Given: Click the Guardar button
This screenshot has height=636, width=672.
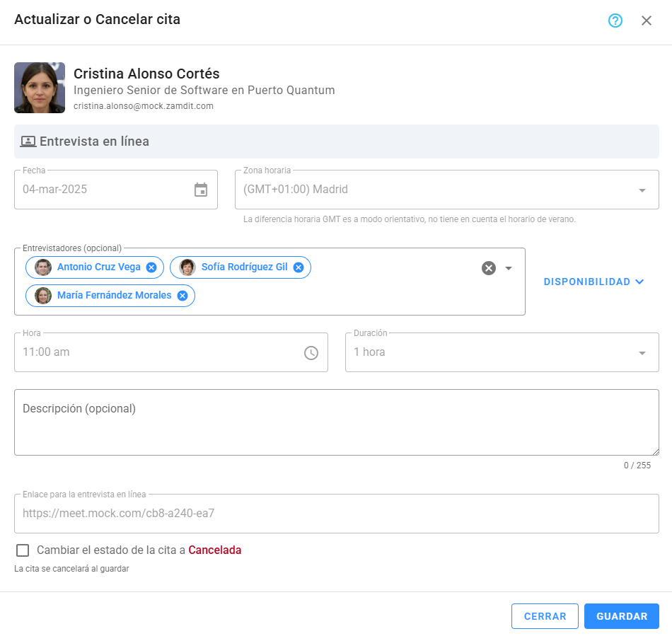Looking at the screenshot, I should [621, 616].
